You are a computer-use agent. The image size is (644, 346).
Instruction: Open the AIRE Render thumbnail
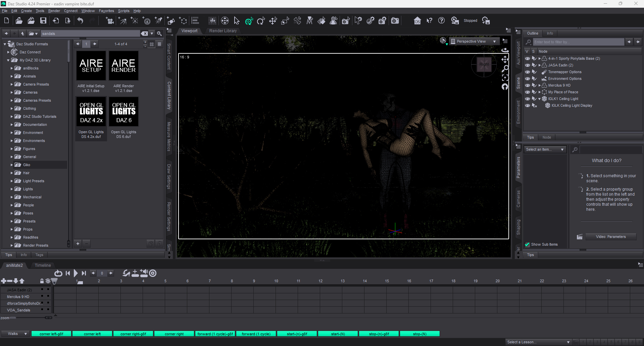(123, 66)
